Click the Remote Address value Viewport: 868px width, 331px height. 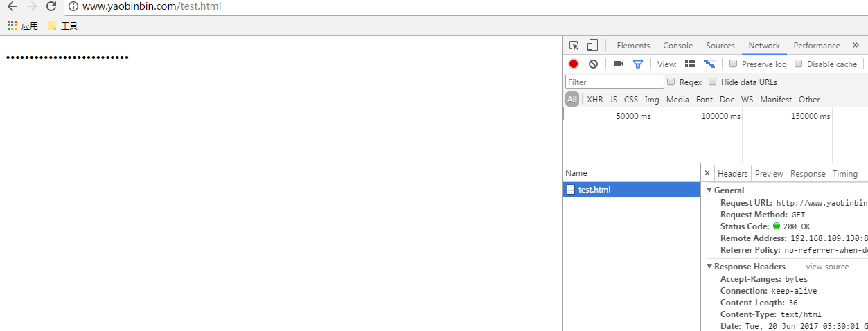[829, 238]
